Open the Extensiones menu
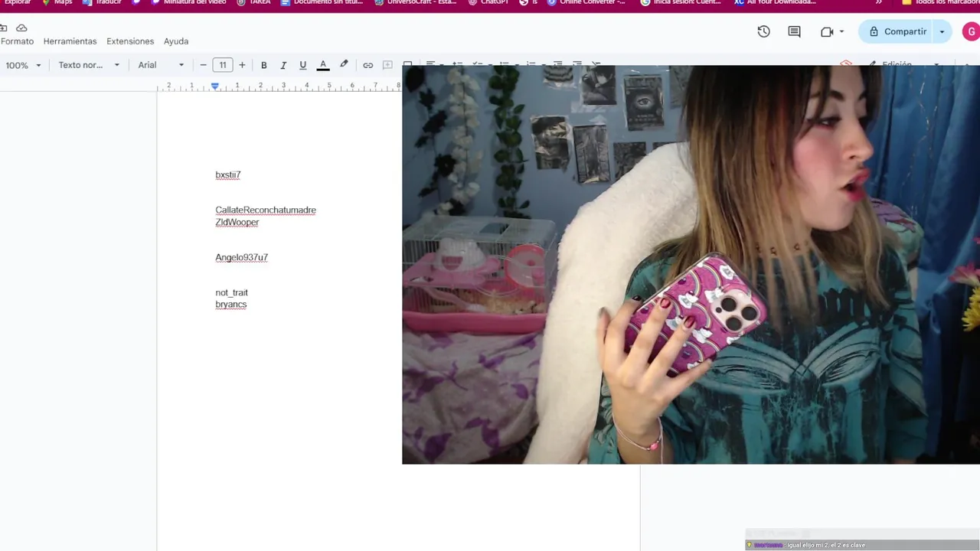980x551 pixels. [x=130, y=41]
